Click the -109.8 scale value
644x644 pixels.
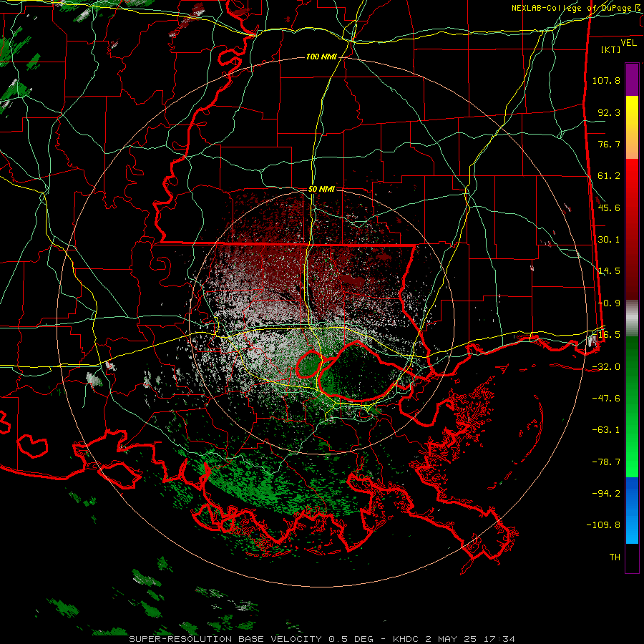tap(603, 525)
